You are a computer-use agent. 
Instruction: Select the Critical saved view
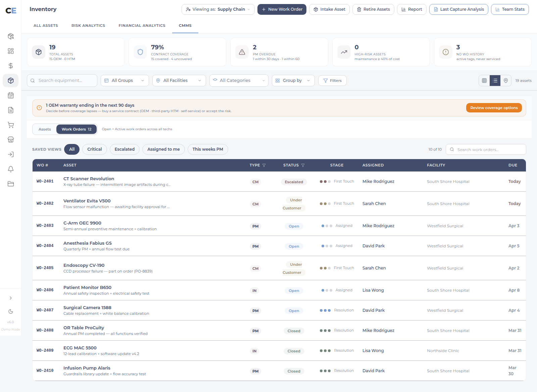(x=95, y=149)
